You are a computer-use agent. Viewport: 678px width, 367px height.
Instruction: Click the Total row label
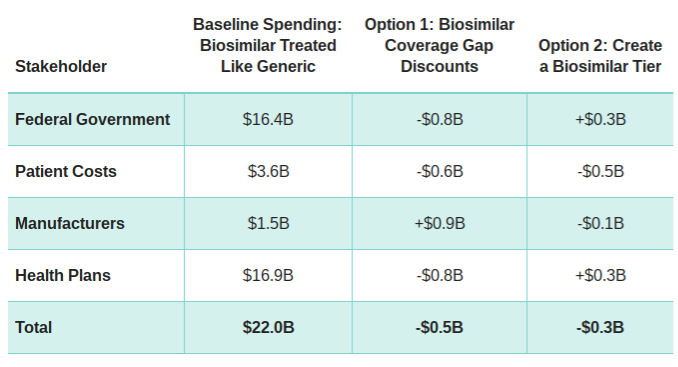pos(33,327)
